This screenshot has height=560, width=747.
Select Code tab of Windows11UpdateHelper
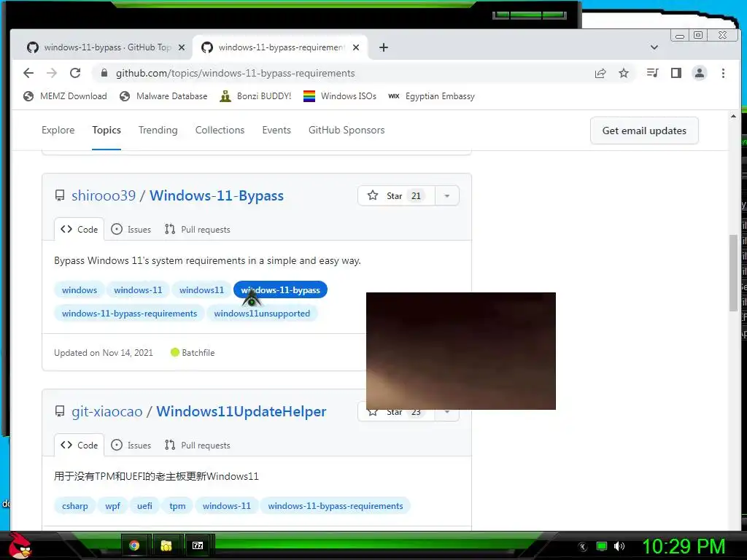click(x=79, y=446)
